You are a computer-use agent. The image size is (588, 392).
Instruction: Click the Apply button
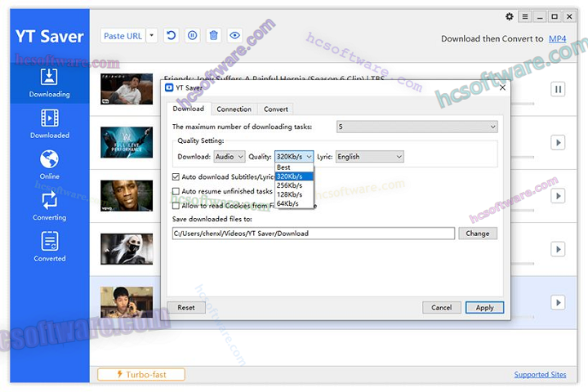pyautogui.click(x=484, y=308)
